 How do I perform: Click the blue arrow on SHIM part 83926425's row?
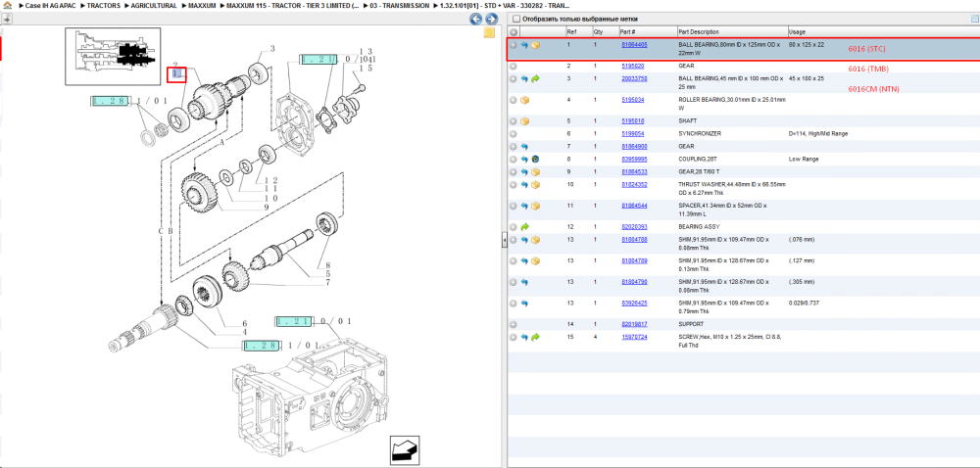(x=524, y=304)
